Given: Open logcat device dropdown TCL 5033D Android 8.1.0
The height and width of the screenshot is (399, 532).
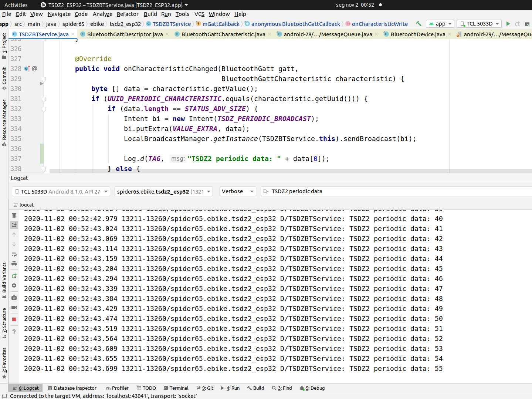Looking at the screenshot, I should pos(61,191).
